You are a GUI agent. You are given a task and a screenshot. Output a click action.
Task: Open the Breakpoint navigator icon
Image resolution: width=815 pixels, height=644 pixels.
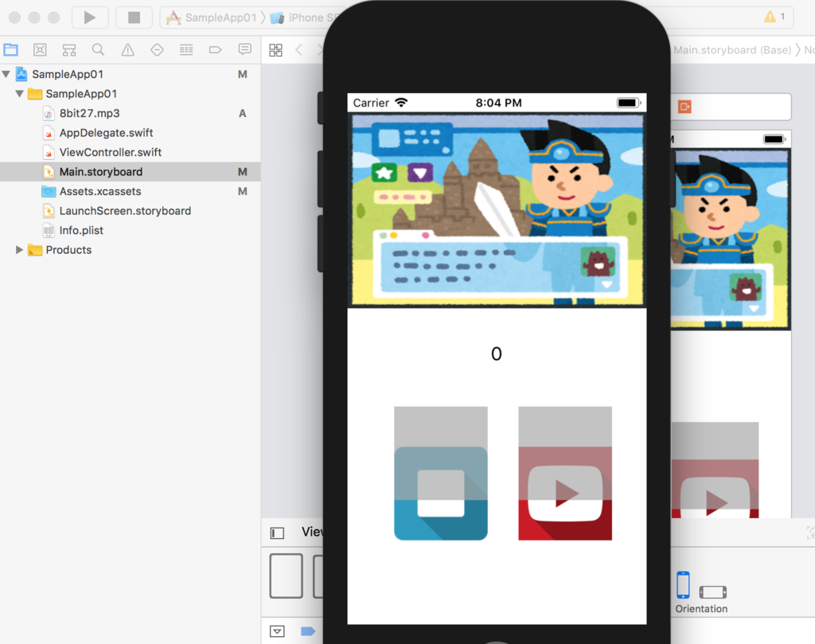215,50
